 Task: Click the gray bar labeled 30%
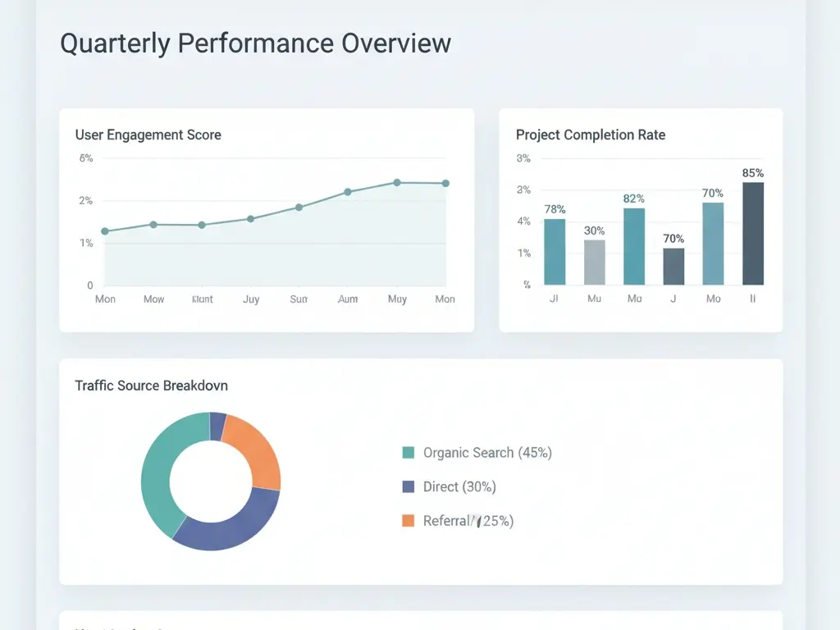pos(594,262)
